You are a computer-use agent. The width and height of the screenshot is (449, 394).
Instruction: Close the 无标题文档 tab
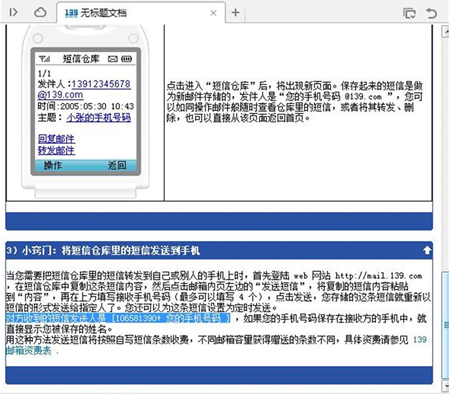pyautogui.click(x=214, y=13)
